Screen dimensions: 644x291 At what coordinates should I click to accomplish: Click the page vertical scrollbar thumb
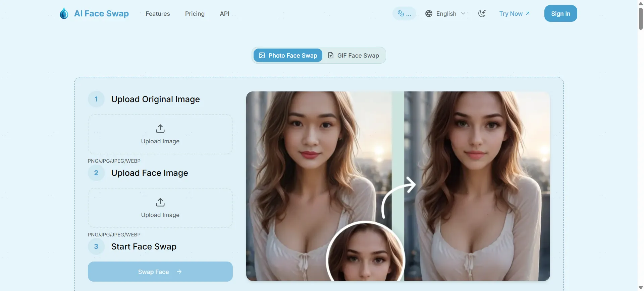pyautogui.click(x=641, y=18)
